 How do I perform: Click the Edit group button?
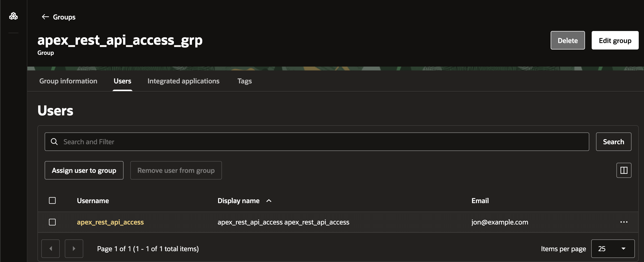pos(615,40)
